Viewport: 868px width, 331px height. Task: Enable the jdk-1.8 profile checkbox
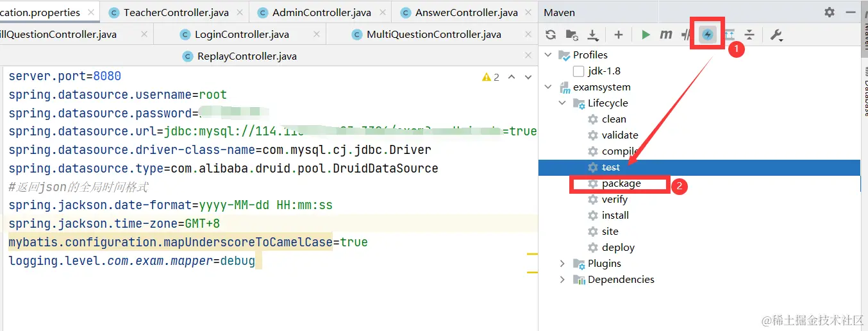tap(578, 71)
